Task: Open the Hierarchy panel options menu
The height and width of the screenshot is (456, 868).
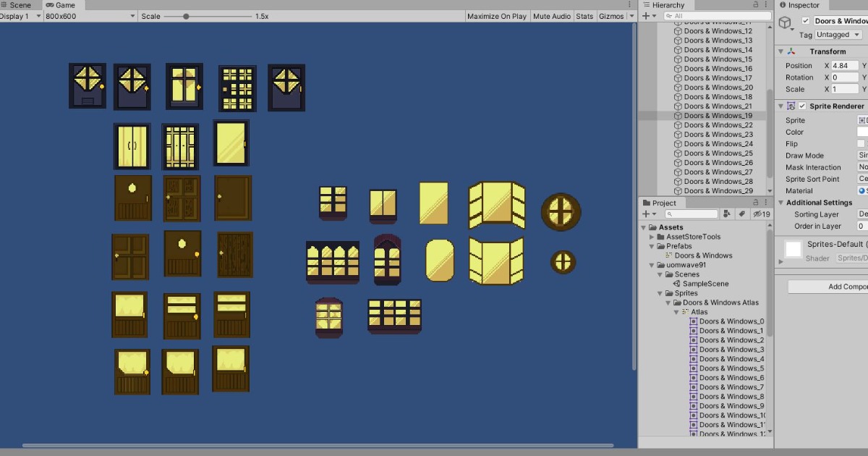Action: pyautogui.click(x=766, y=4)
